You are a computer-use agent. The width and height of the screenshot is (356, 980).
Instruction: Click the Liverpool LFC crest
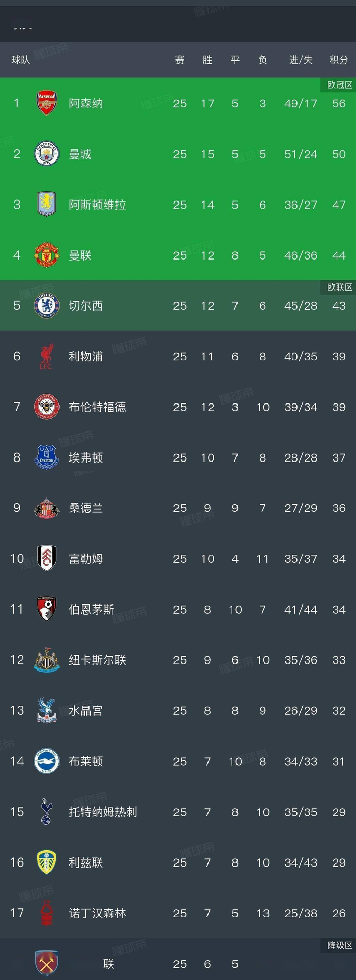46,356
